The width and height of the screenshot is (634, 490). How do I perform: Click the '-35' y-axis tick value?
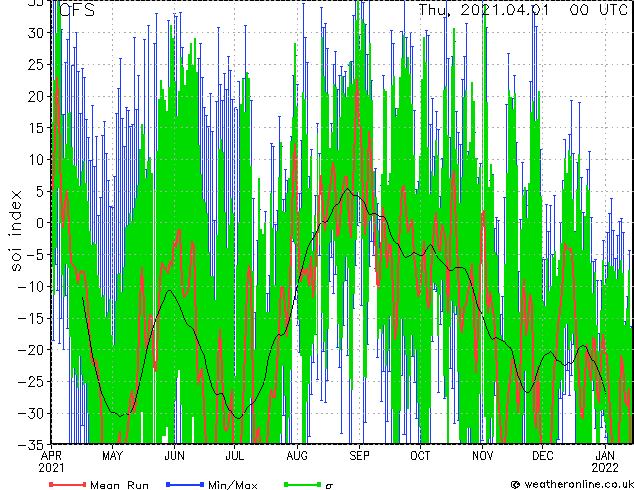point(31,445)
